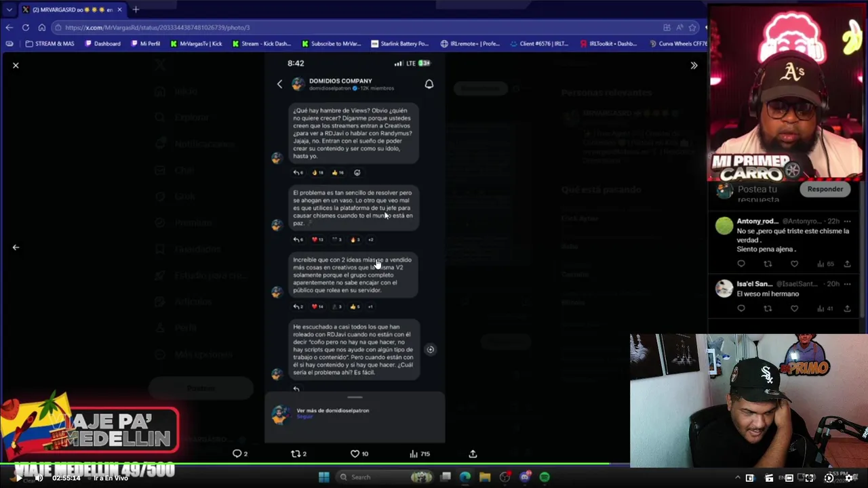Screen dimensions: 868x488
Task: Collapse the reply sidebar with double chevron
Action: point(694,65)
